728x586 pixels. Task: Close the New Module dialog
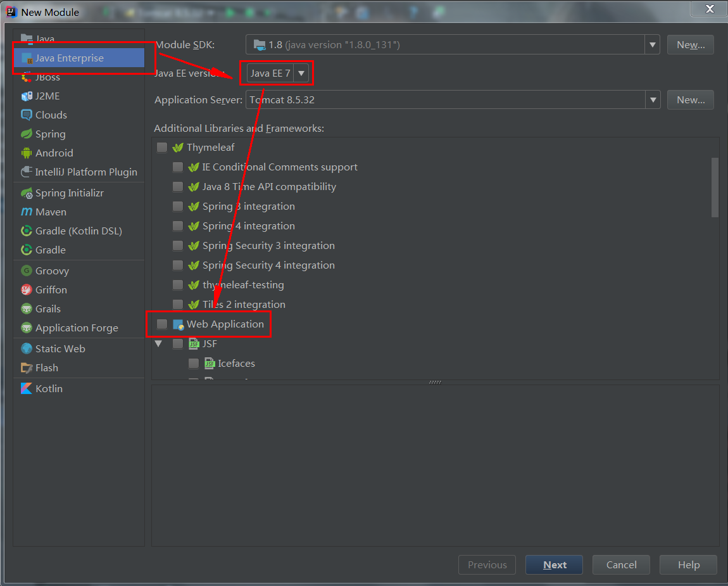click(709, 9)
